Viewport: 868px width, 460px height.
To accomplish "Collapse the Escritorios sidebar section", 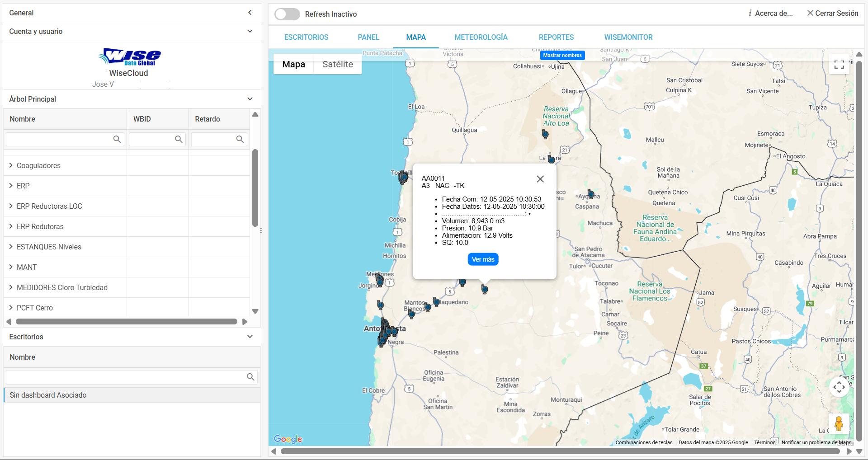I will point(250,337).
